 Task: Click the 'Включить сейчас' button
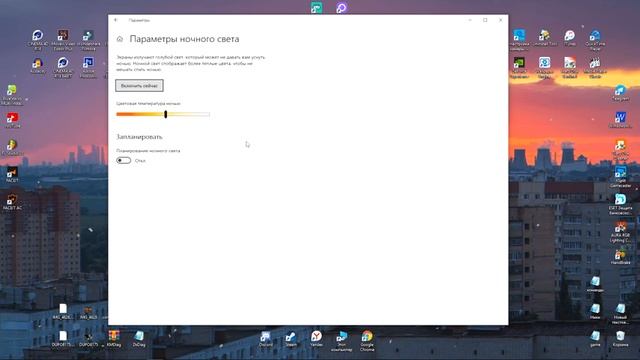139,86
